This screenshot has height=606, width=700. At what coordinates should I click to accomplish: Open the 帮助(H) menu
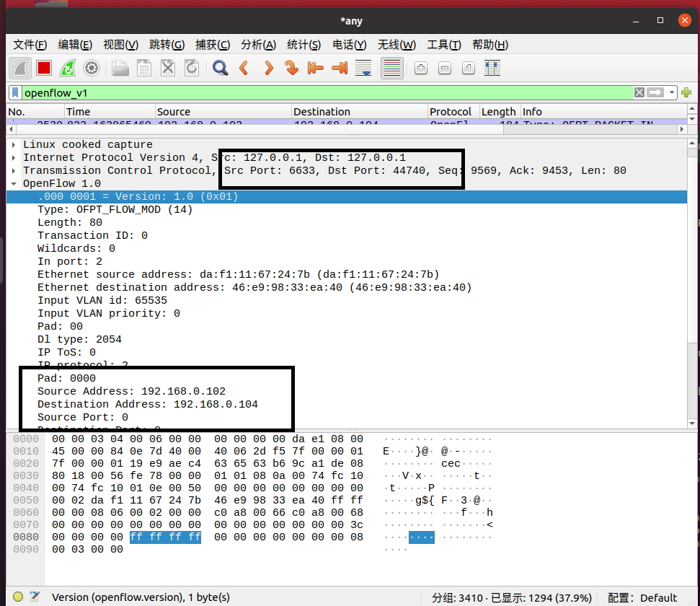click(490, 45)
